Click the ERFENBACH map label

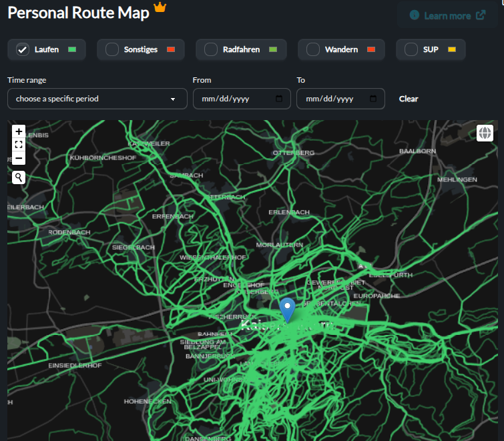pyautogui.click(x=173, y=216)
